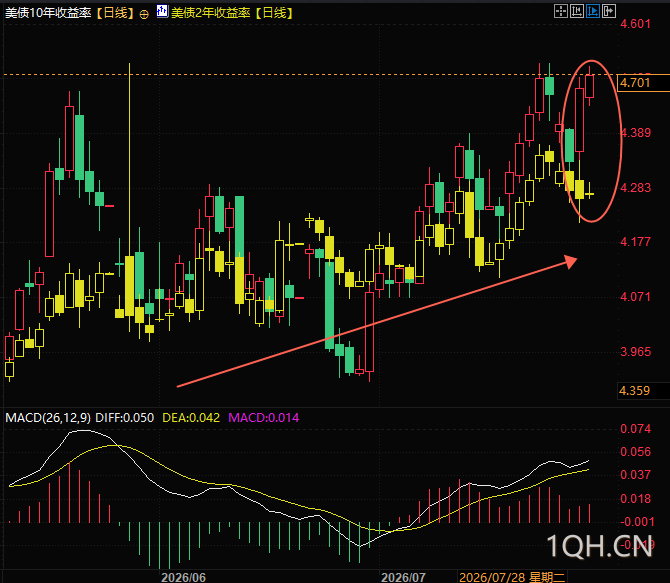This screenshot has height=583, width=670.
Task: Click the 0.037 MACD axis value
Action: pyautogui.click(x=635, y=475)
